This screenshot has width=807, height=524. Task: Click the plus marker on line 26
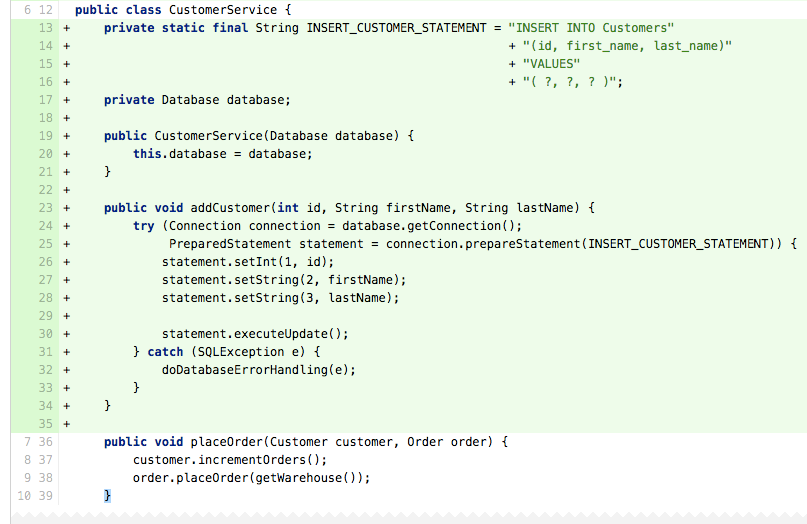click(x=66, y=263)
